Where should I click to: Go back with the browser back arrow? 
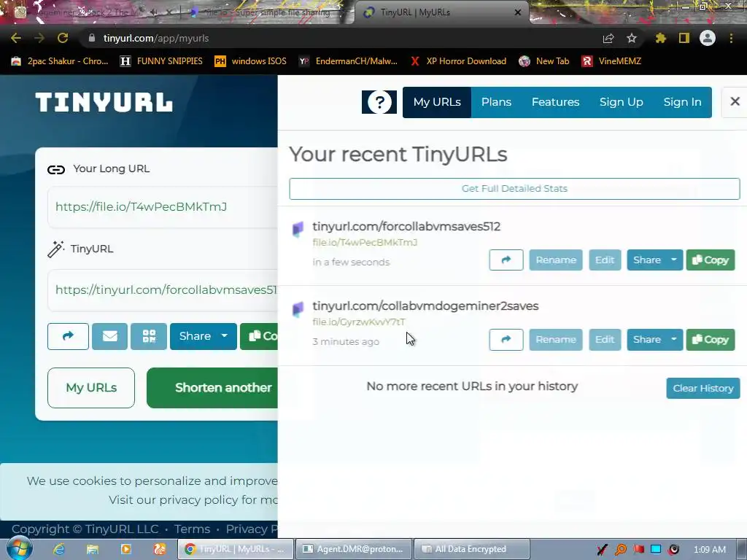[x=16, y=38]
